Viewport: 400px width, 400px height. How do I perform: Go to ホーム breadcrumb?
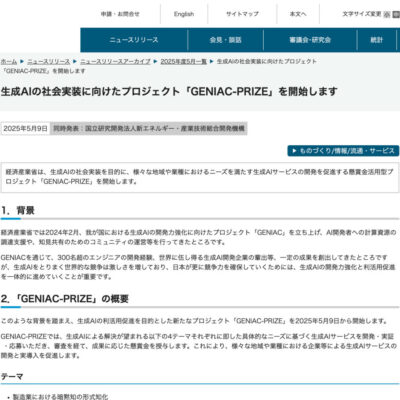[9, 62]
